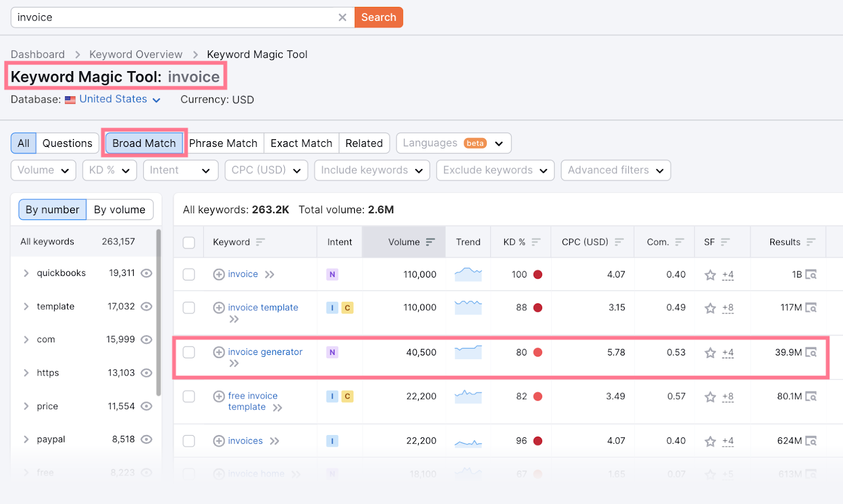Click the orange Search button

click(379, 17)
